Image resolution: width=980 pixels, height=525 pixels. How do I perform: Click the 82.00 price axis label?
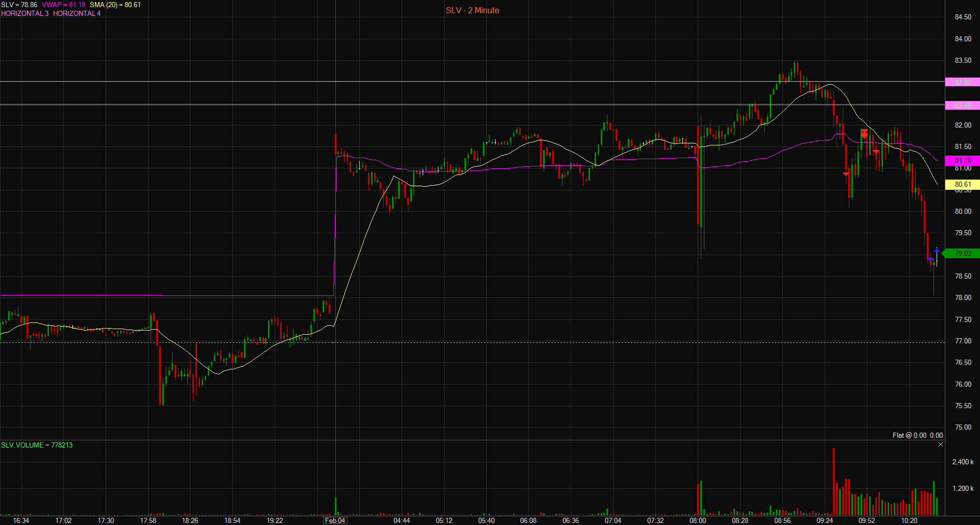point(963,126)
